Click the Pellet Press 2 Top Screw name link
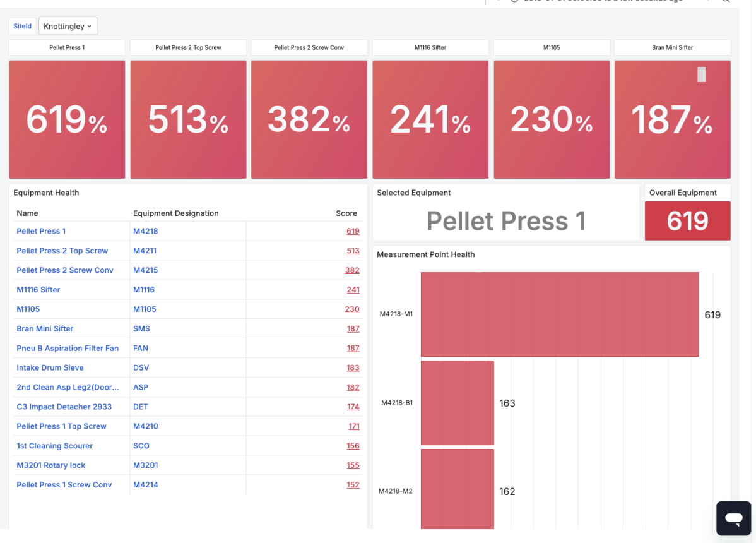Image resolution: width=756 pixels, height=543 pixels. (62, 251)
